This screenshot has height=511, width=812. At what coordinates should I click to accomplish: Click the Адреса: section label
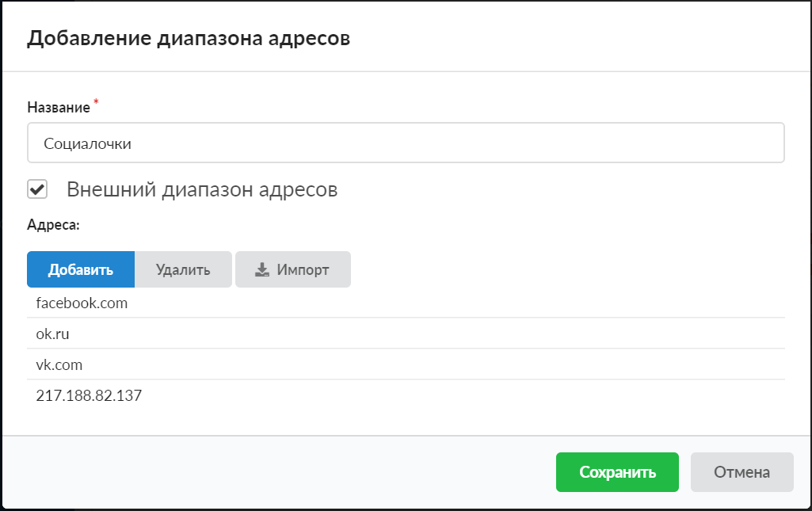pos(54,225)
